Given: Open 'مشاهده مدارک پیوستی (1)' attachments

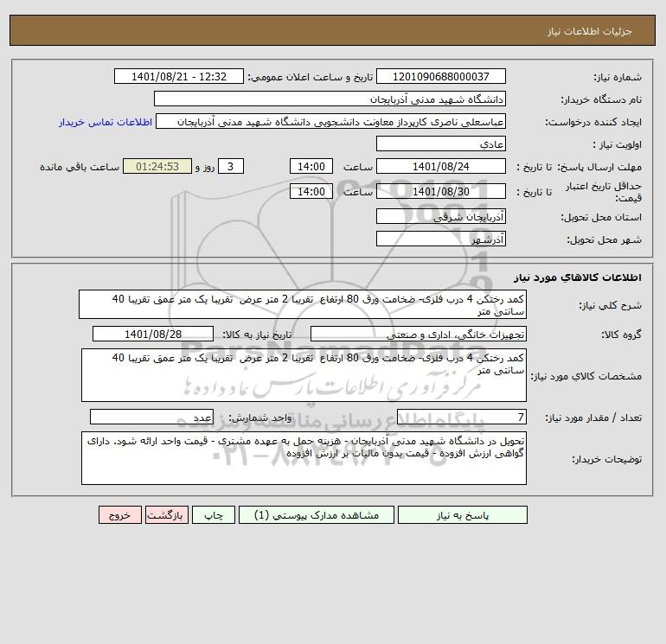Looking at the screenshot, I should tap(317, 515).
